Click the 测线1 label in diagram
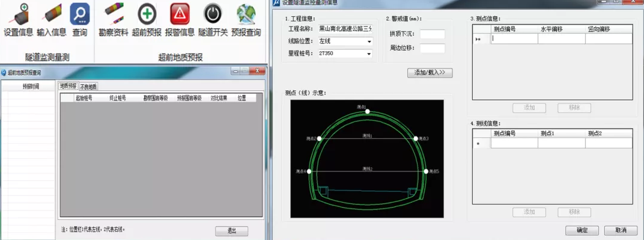This screenshot has width=644, height=240. coord(367,135)
